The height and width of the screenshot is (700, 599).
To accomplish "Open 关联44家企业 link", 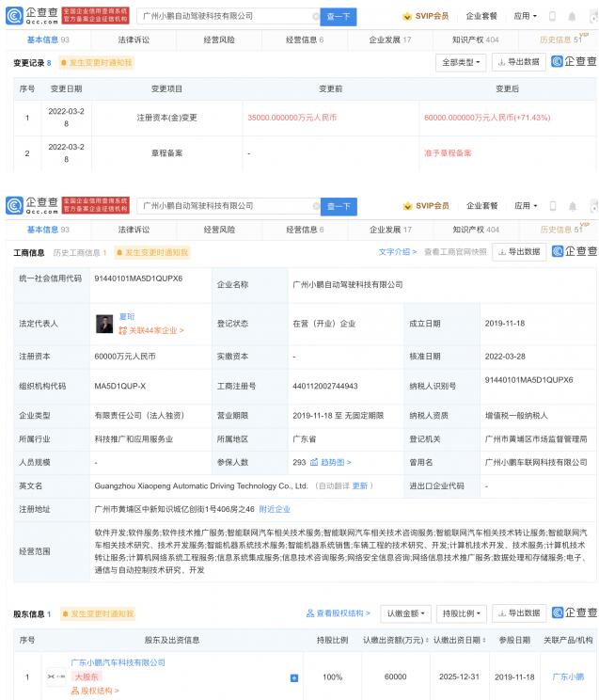I will coord(151,330).
